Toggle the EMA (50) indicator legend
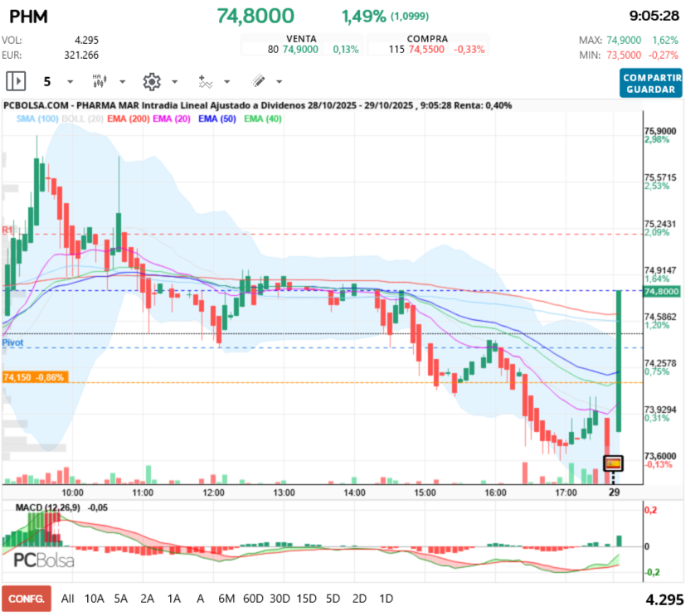695x616 pixels. [x=217, y=119]
